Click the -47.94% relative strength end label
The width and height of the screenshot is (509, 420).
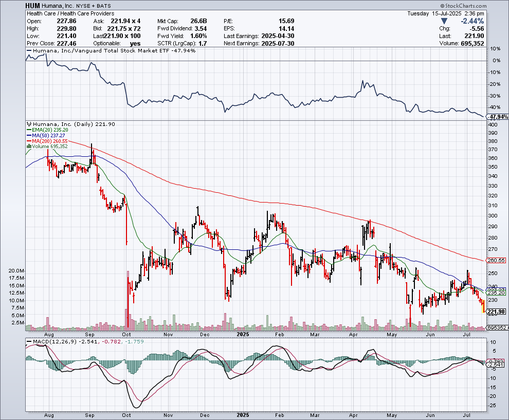pyautogui.click(x=497, y=117)
